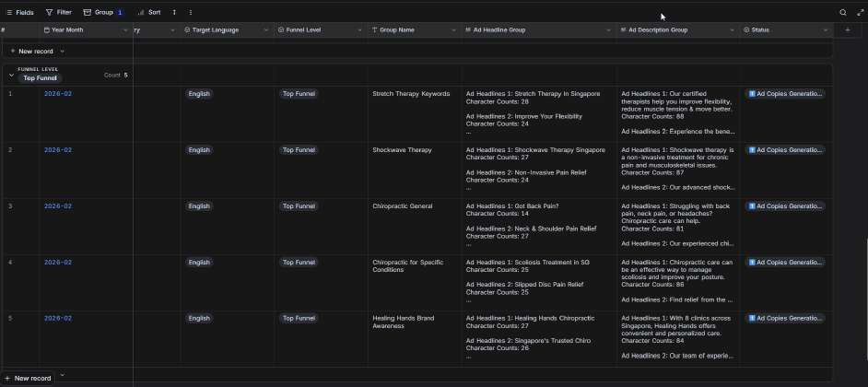
Task: Click Top Funnel tag in row 5
Action: [299, 318]
